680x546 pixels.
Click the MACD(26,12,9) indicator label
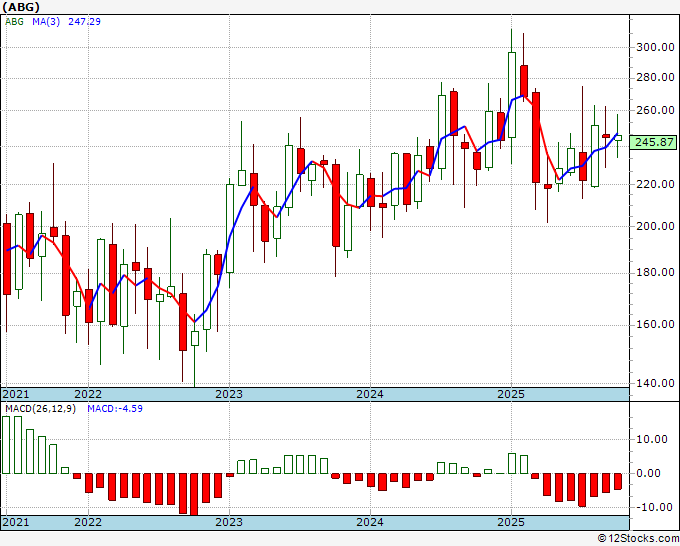40,409
